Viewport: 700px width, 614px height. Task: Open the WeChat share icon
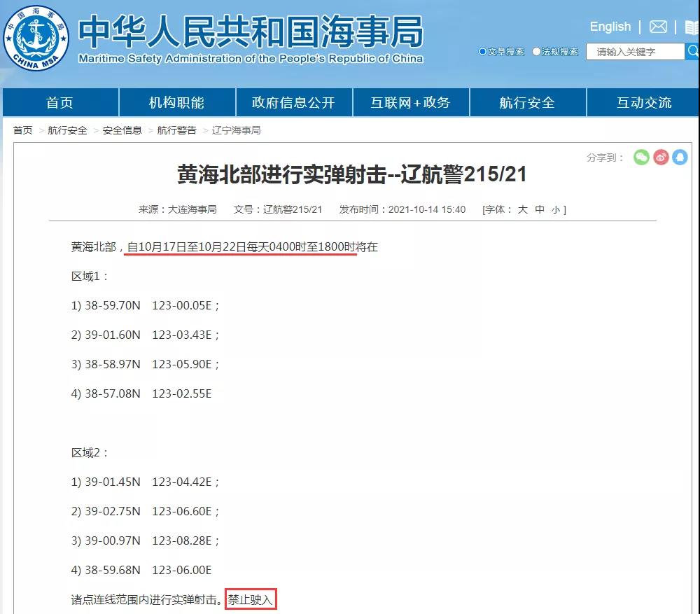coord(640,158)
